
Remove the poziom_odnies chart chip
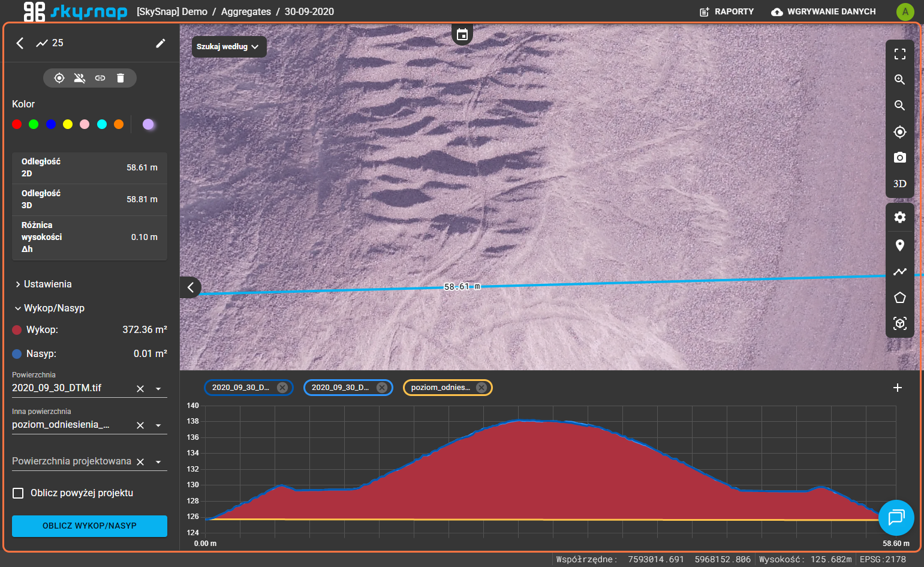click(x=481, y=388)
